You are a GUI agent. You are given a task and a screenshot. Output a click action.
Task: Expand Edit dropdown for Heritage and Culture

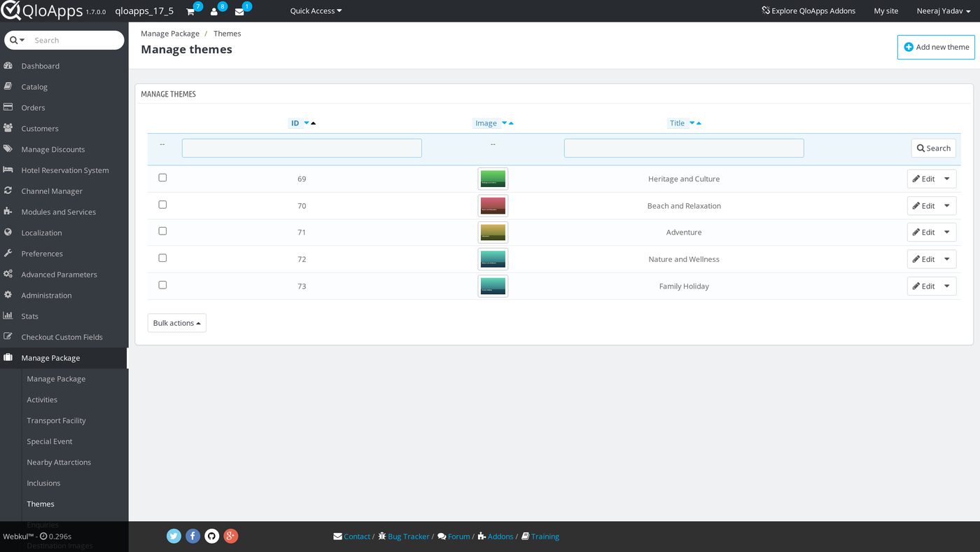[947, 179]
